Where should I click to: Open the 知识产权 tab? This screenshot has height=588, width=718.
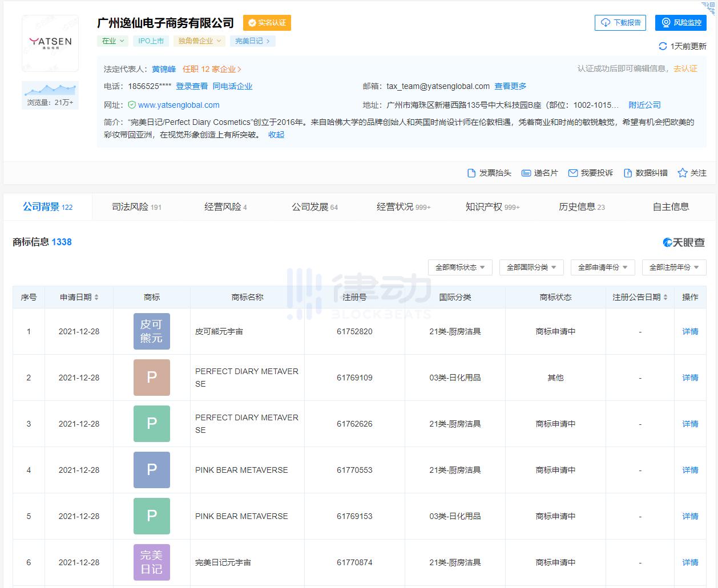tap(492, 207)
